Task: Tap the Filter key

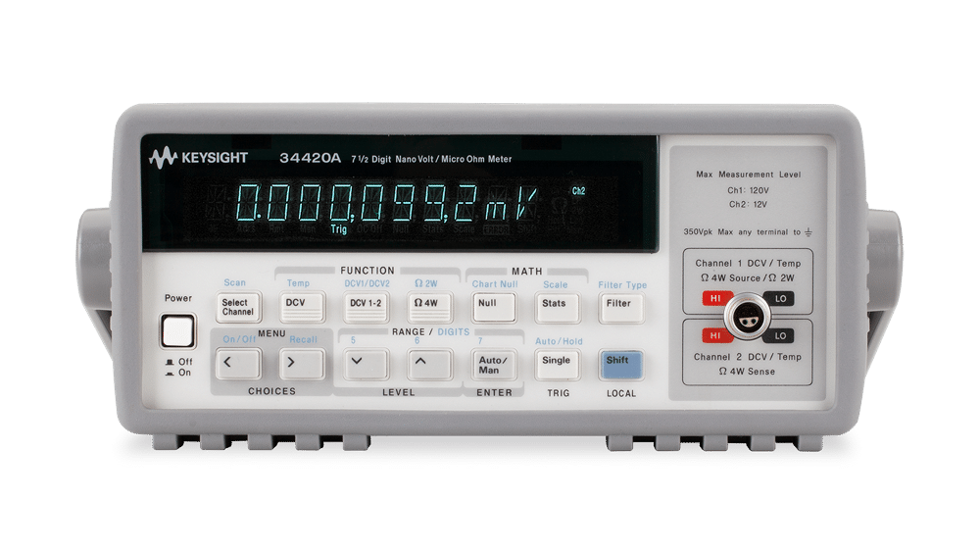Action: click(620, 308)
